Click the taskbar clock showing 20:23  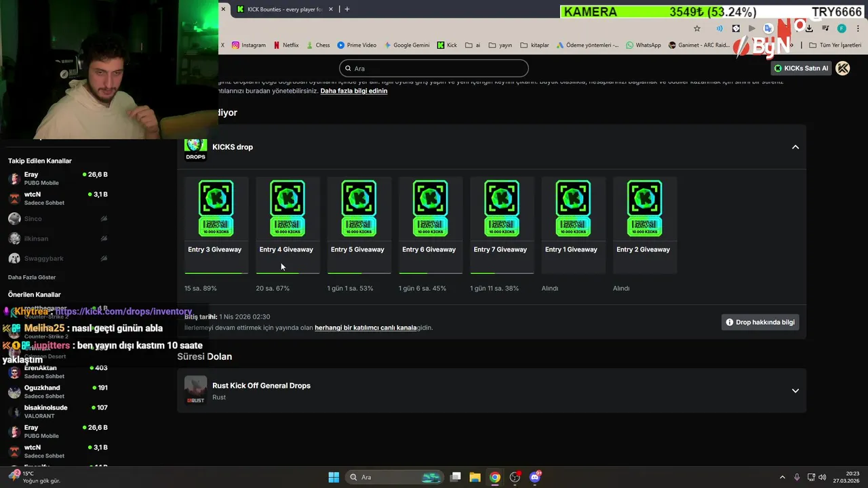[x=847, y=477]
